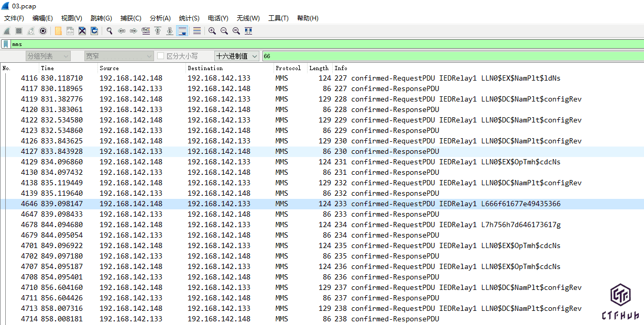Click the zoom in icon

(212, 31)
